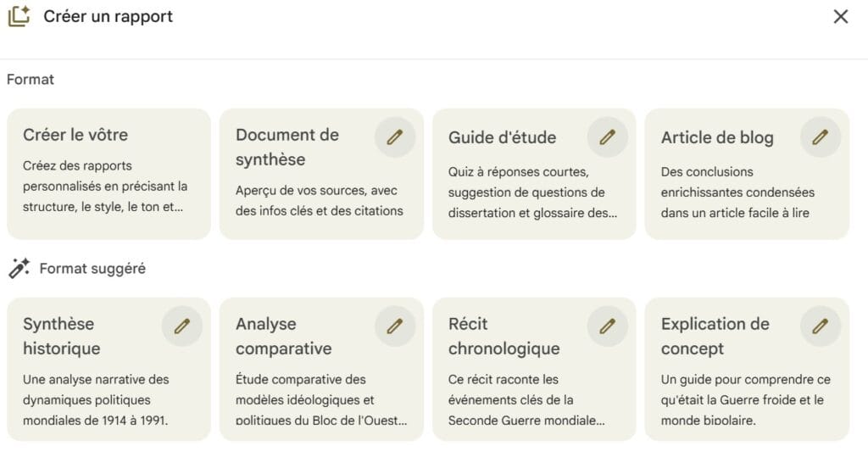The height and width of the screenshot is (457, 868).
Task: Select the Créer le vôtre card
Action: point(108,174)
